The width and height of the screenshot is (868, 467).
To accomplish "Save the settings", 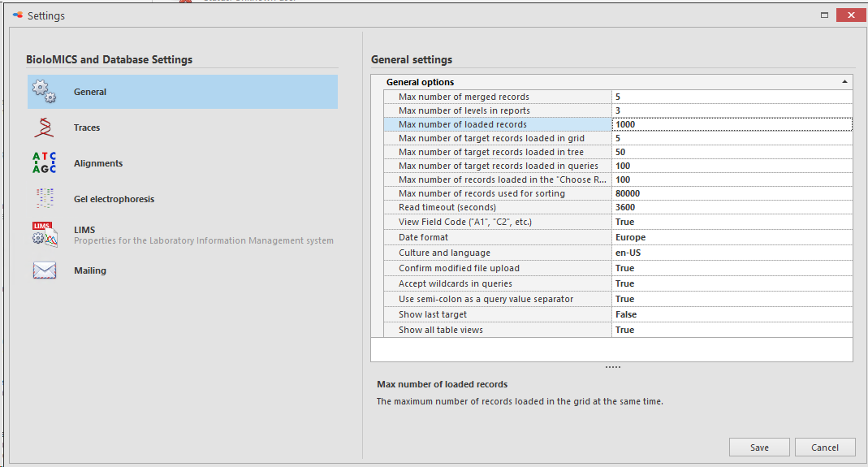I will pos(759,448).
